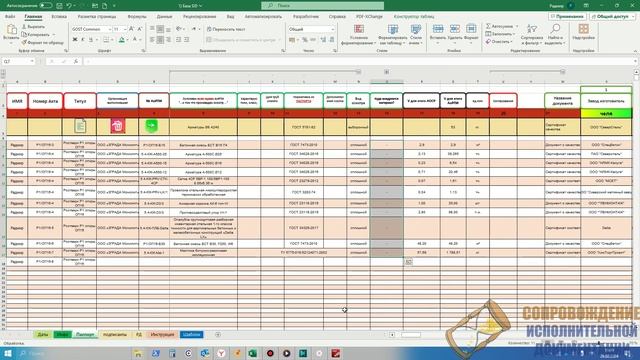Click the Undo arrow icon
Viewport: 640px width, 360px height.
click(x=69, y=6)
